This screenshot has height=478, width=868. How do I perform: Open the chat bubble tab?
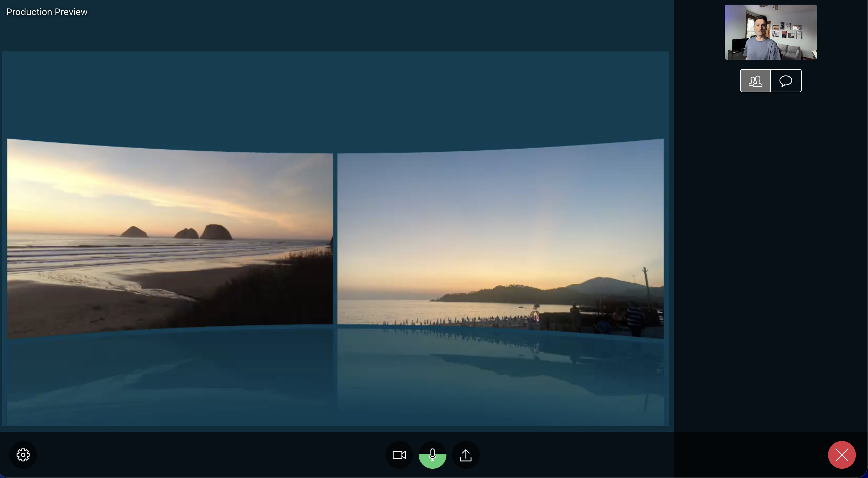point(786,81)
